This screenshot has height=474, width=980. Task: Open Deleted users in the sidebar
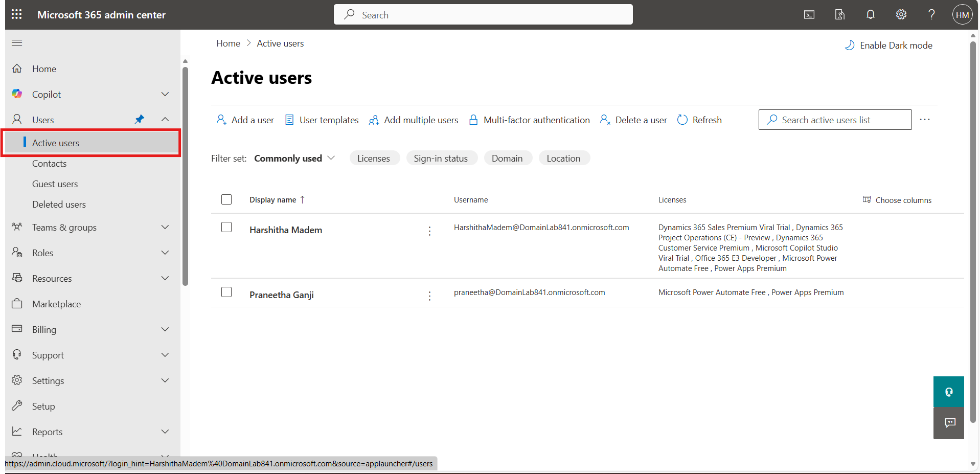[59, 205]
